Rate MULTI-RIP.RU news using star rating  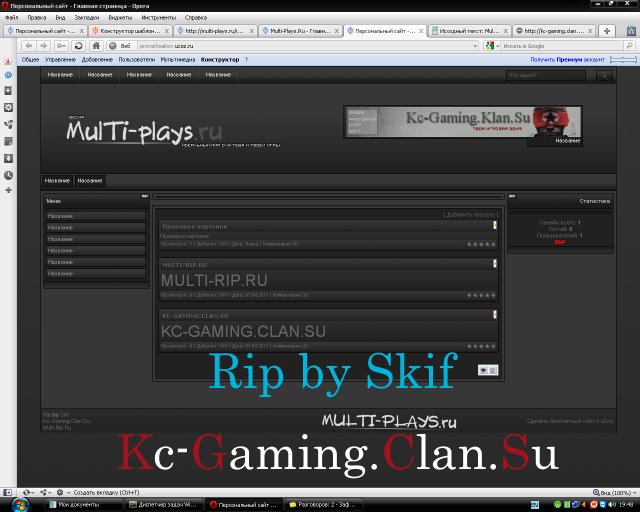(x=481, y=295)
